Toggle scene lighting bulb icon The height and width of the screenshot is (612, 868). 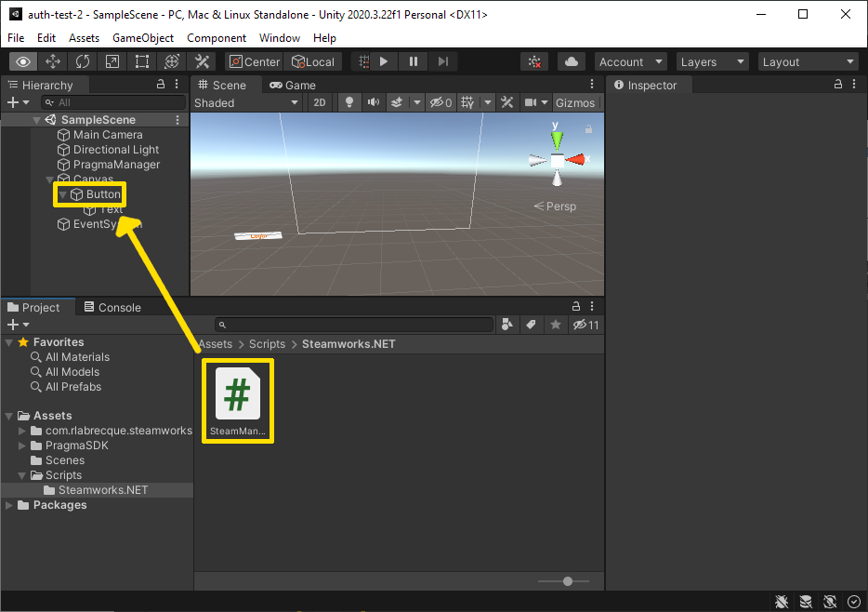pos(349,102)
